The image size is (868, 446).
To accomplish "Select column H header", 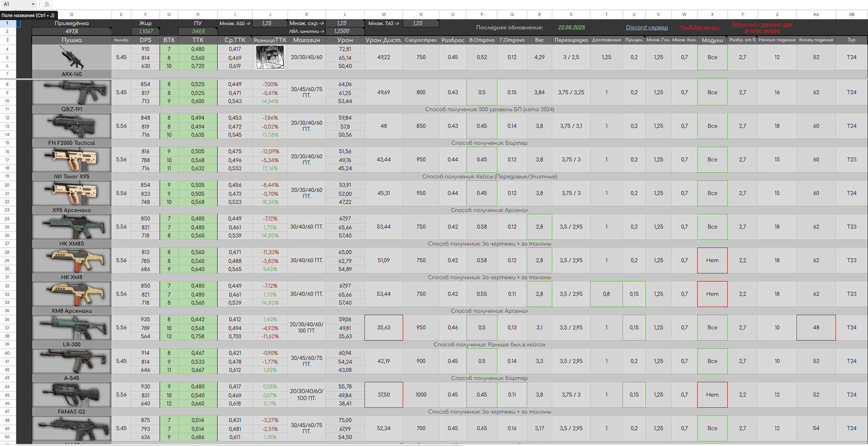I will 198,14.
